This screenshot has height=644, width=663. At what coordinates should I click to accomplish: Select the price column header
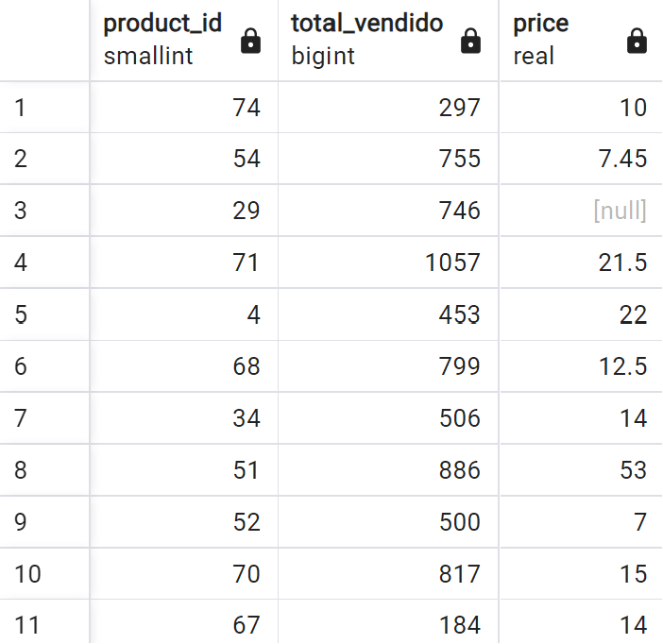581,41
